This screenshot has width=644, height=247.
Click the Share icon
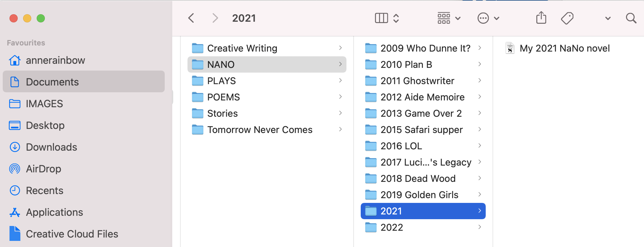(x=541, y=18)
